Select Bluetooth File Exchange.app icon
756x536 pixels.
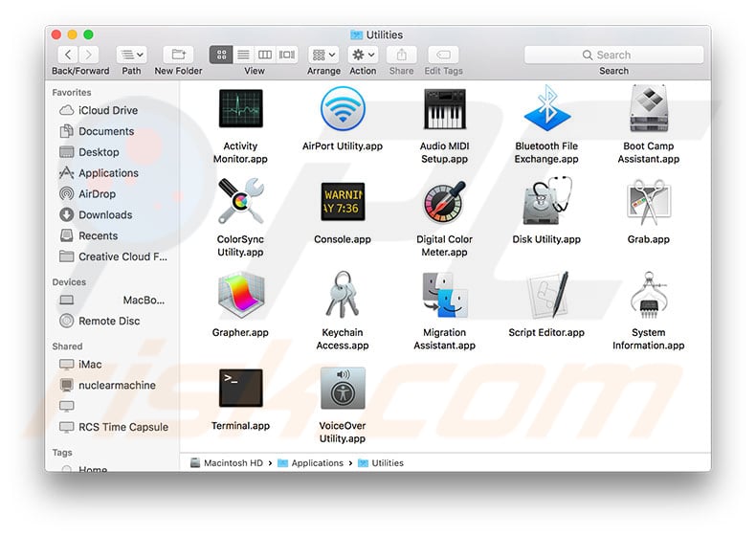(x=546, y=108)
